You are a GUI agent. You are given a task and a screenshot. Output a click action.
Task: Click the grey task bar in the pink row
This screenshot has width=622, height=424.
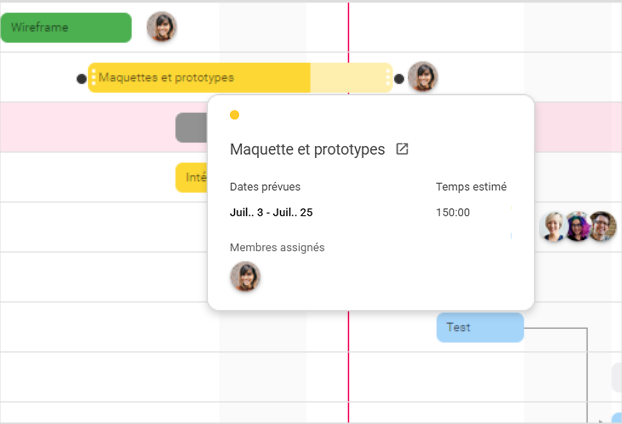coord(191,128)
